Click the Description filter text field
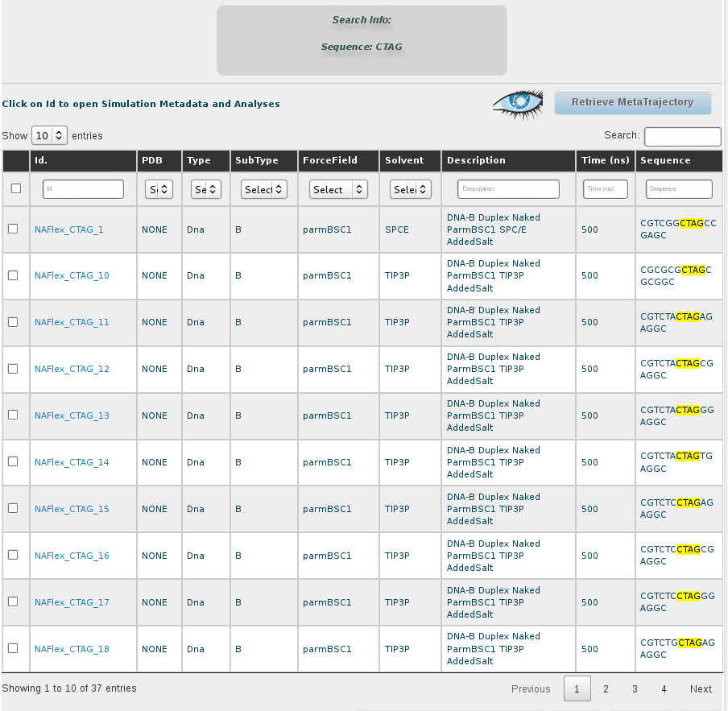This screenshot has width=728, height=711. point(508,189)
